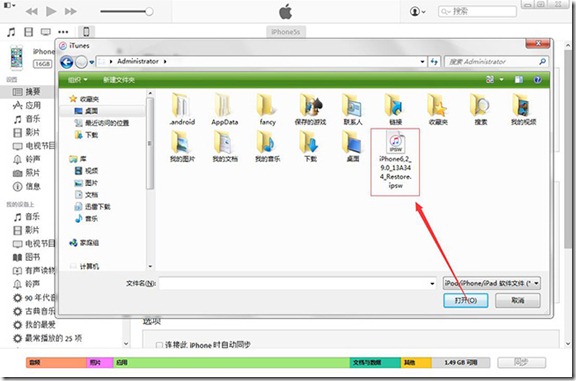The height and width of the screenshot is (381, 576).
Task: Open the fancy folder
Action: [x=267, y=109]
